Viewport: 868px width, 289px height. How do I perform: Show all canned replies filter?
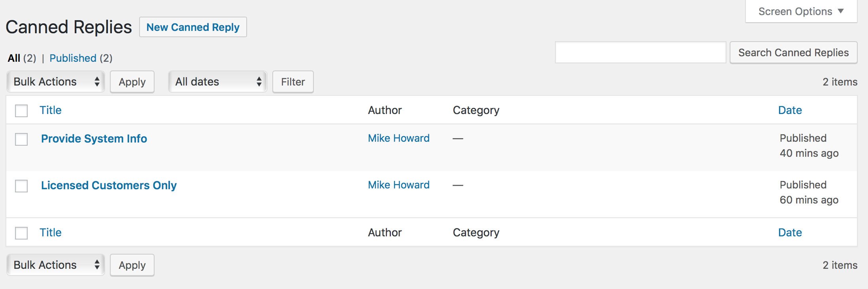tap(14, 58)
